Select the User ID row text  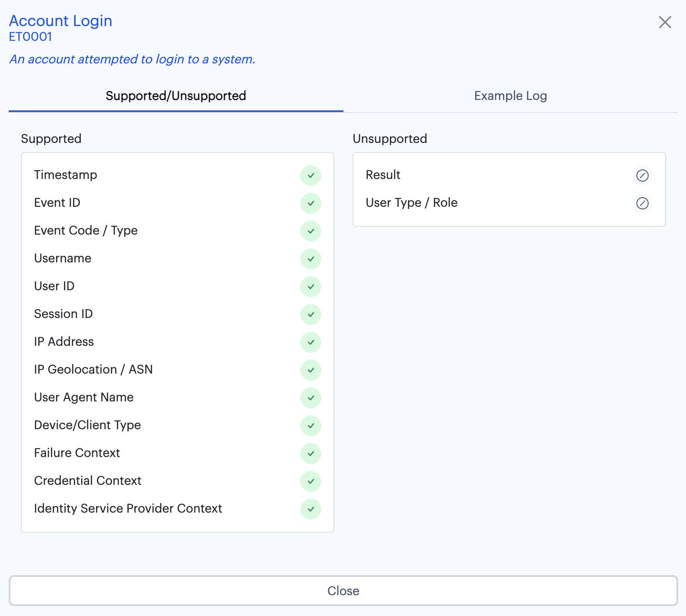tap(54, 286)
